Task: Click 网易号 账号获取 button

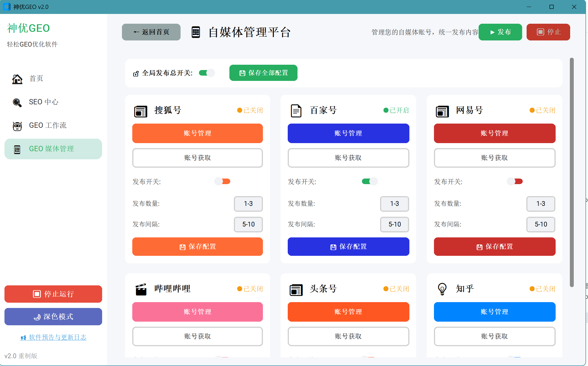Action: pyautogui.click(x=495, y=158)
